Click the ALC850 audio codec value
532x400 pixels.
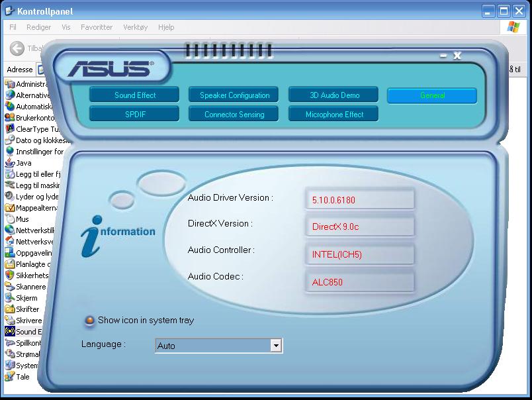(360, 281)
